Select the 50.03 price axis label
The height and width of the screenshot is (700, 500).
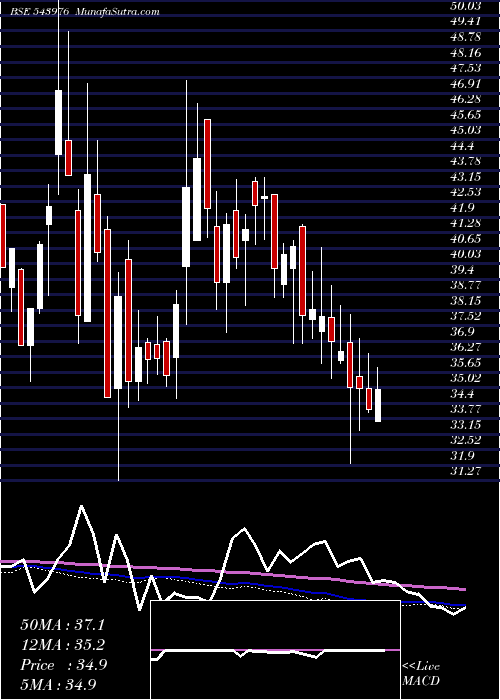(465, 6)
